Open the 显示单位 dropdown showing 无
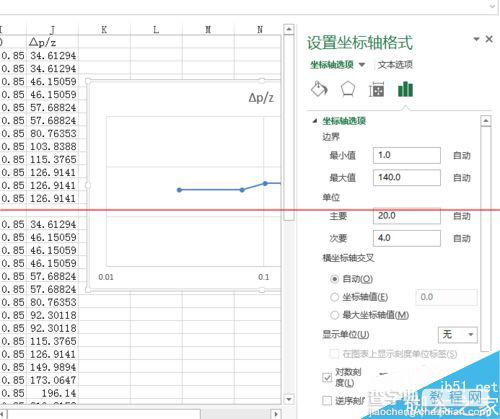The width and height of the screenshot is (500, 419). tap(457, 334)
